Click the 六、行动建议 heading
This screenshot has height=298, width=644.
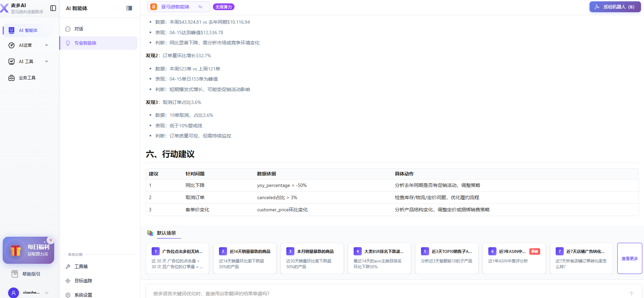(x=170, y=154)
